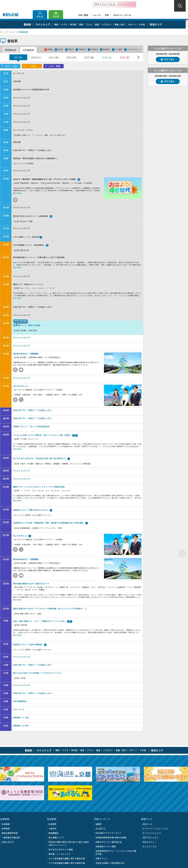188x868 pixels.
Task: Open 放送基準 footer link
Action: pos(52,824)
